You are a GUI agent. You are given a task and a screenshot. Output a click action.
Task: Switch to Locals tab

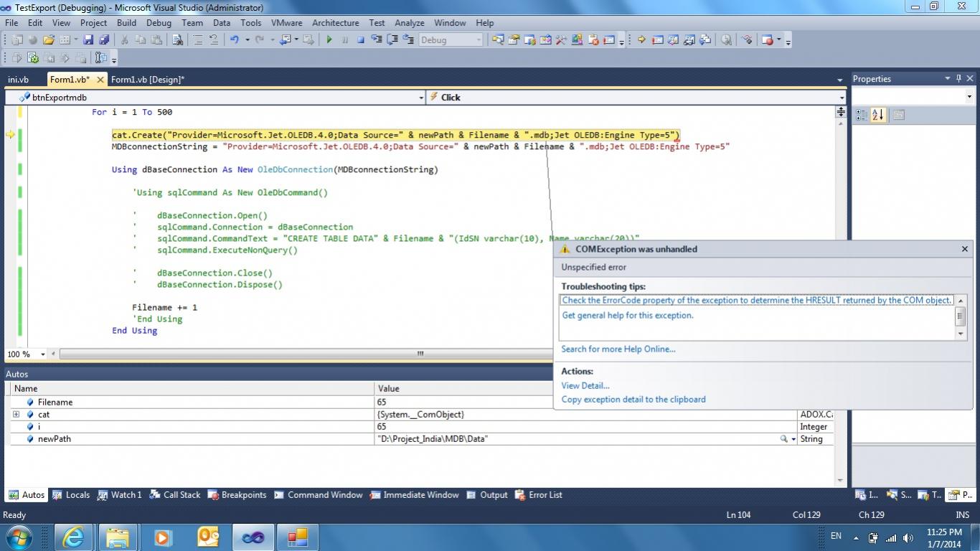click(70, 495)
